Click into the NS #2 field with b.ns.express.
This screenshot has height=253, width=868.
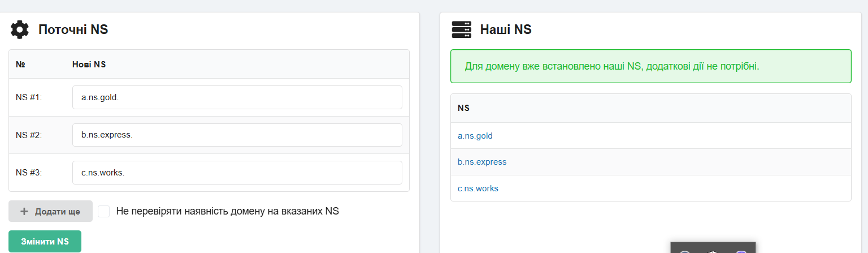click(237, 135)
